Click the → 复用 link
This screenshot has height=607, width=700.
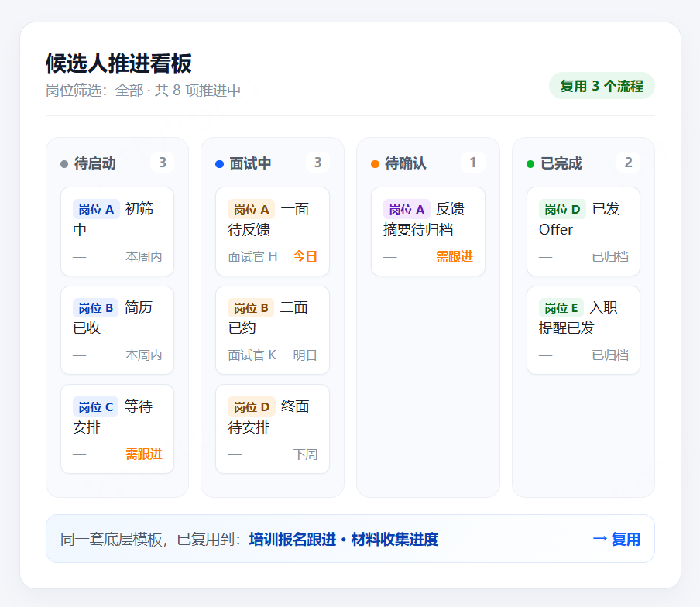pos(616,539)
